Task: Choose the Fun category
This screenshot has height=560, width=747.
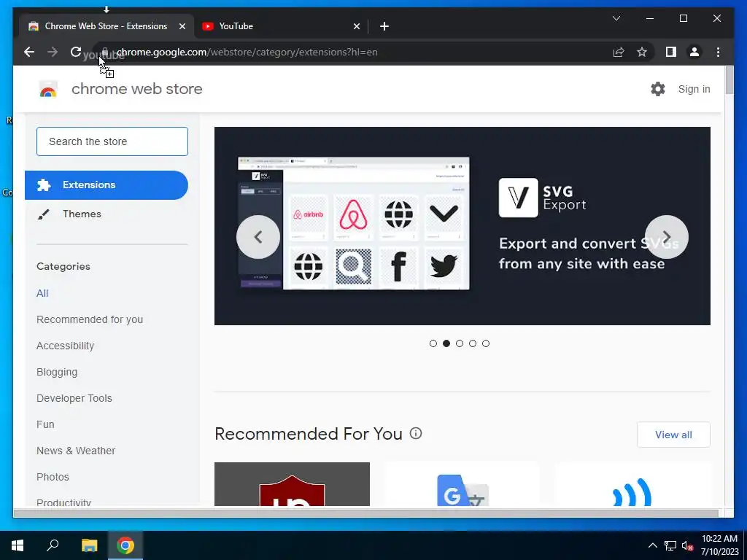Action: pyautogui.click(x=45, y=424)
